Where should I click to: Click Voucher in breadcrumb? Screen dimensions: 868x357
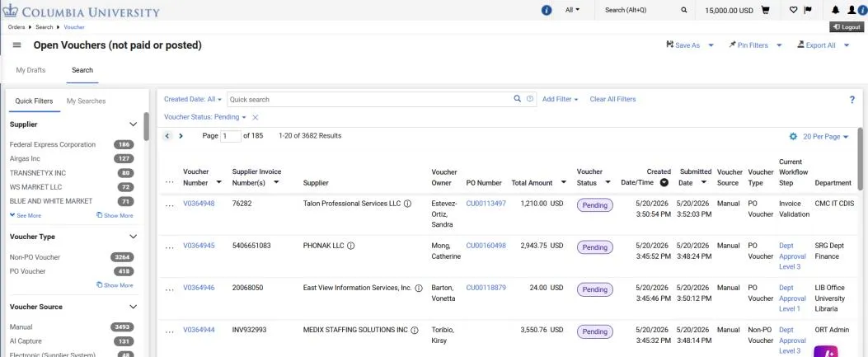point(74,27)
